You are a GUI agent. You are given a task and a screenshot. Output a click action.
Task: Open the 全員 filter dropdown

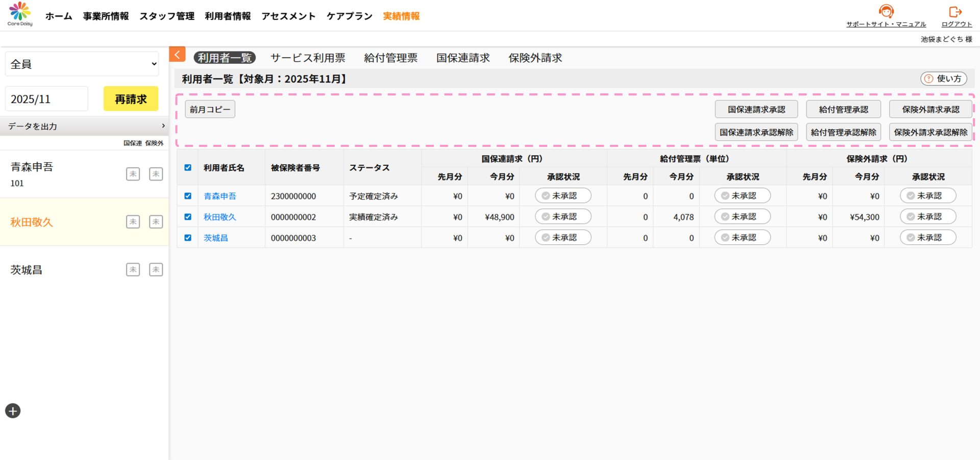82,64
